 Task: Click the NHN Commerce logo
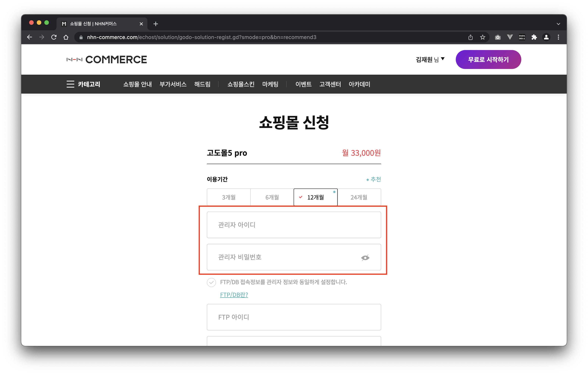(x=107, y=60)
